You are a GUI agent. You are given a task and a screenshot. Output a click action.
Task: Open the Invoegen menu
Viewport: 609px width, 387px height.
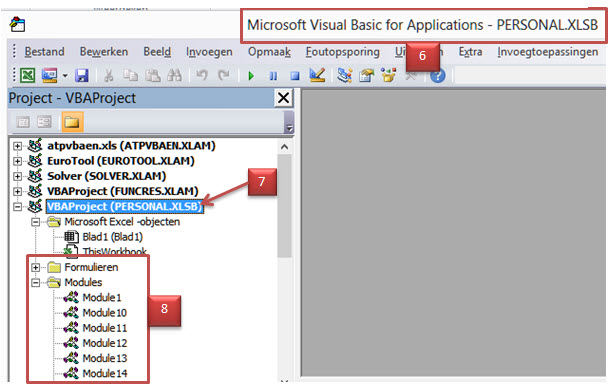tap(209, 52)
